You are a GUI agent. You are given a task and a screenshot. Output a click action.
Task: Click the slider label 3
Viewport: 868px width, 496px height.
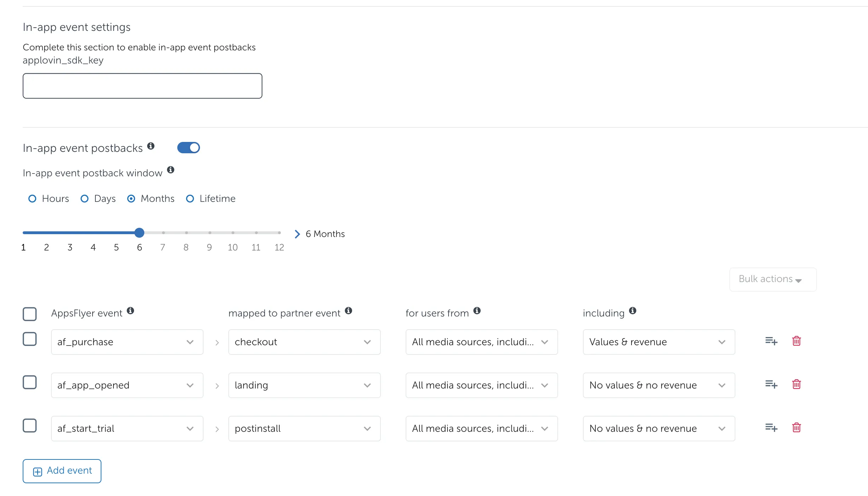coord(70,247)
